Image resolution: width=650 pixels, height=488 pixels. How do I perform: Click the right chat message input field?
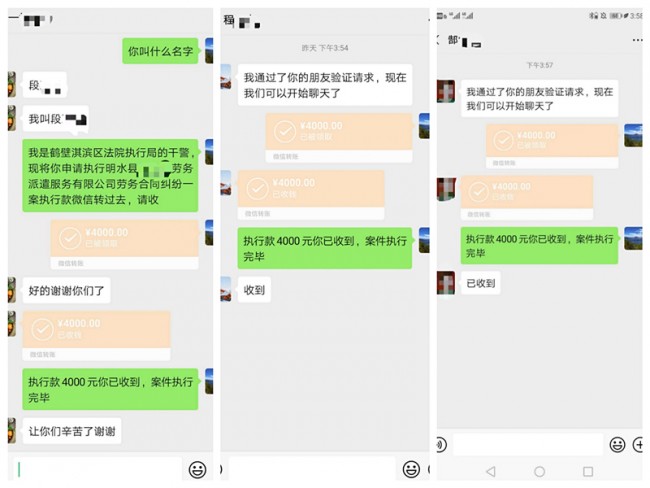click(x=528, y=444)
